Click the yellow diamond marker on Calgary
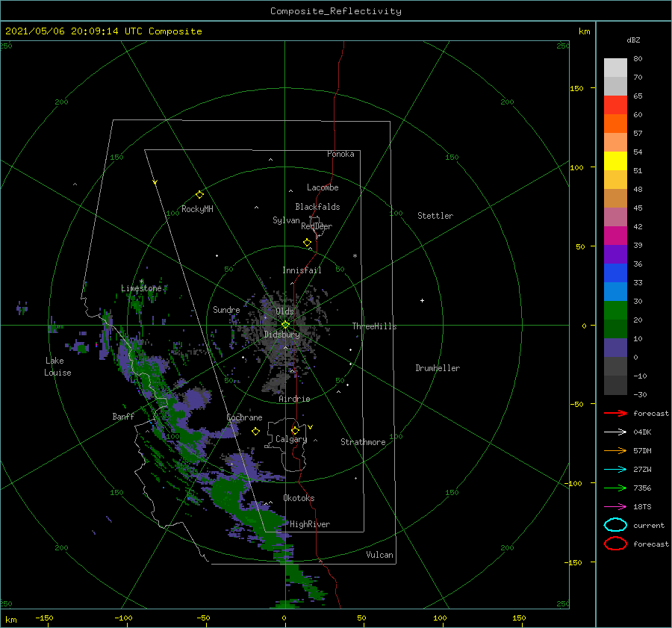 point(295,430)
